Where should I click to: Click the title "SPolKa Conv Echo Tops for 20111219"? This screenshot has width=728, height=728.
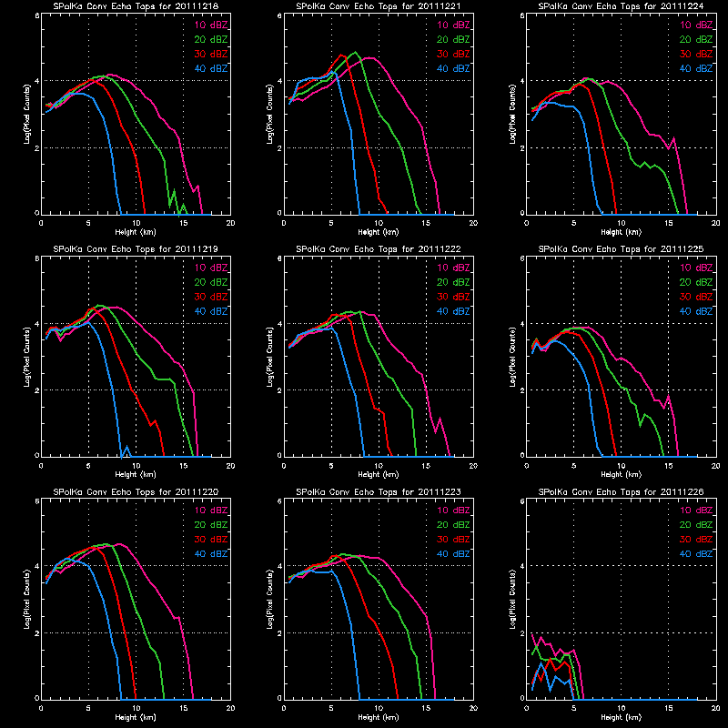(x=136, y=249)
